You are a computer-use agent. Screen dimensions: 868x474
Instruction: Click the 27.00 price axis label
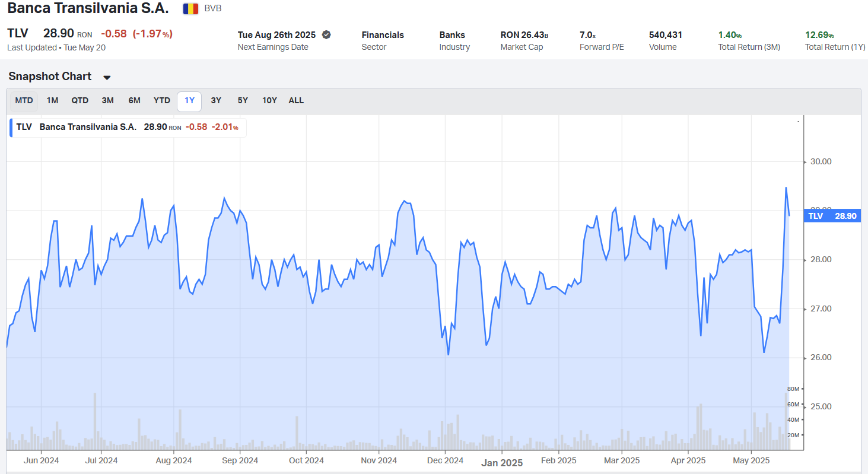[x=821, y=309]
